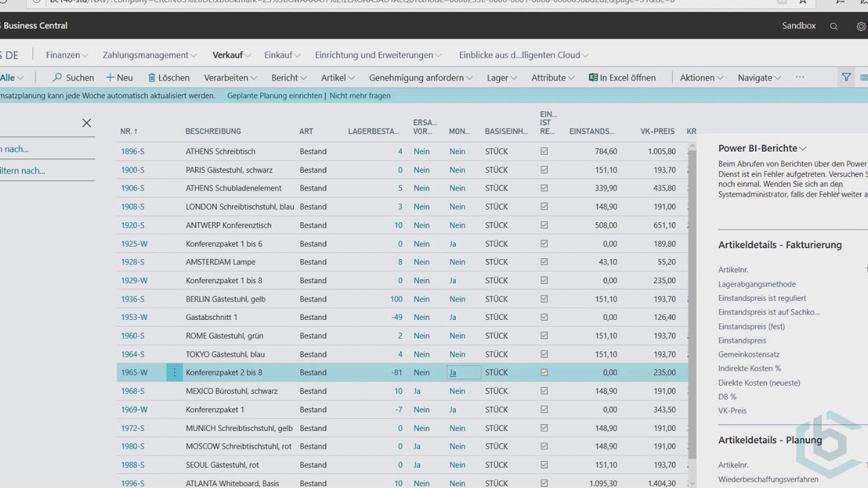This screenshot has height=488, width=868.
Task: Select TOKYO Gästestuhl, blau description
Action: coord(225,354)
